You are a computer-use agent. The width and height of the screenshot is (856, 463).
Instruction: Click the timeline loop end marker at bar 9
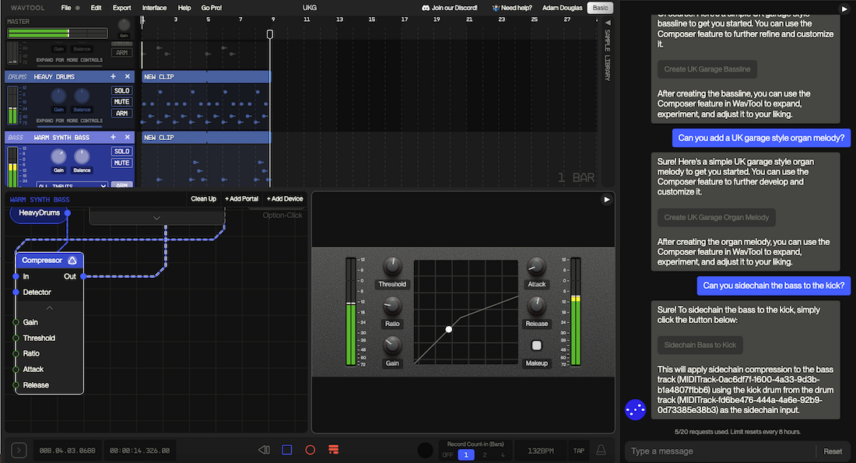pyautogui.click(x=270, y=34)
